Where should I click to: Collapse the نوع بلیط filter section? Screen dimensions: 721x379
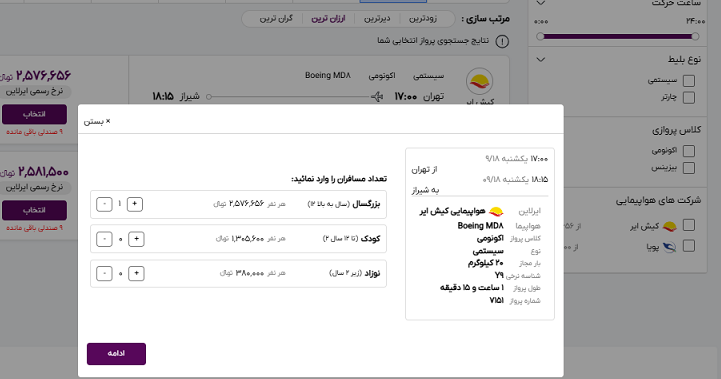click(541, 60)
